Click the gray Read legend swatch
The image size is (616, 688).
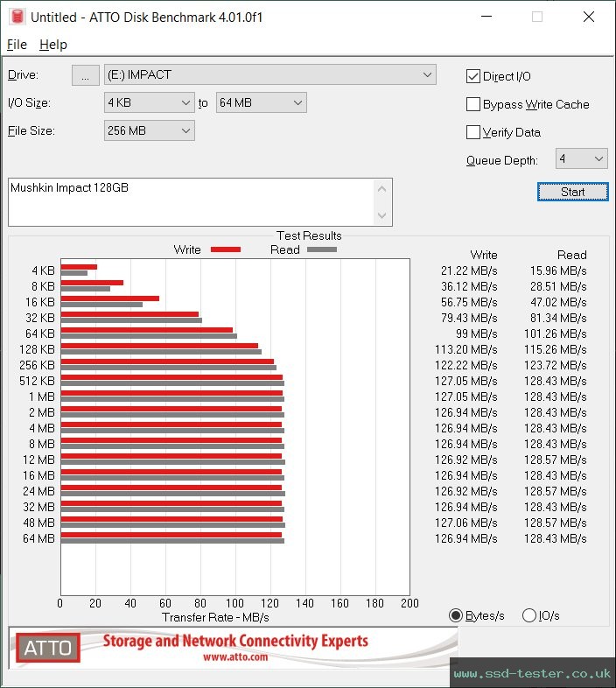pos(322,249)
